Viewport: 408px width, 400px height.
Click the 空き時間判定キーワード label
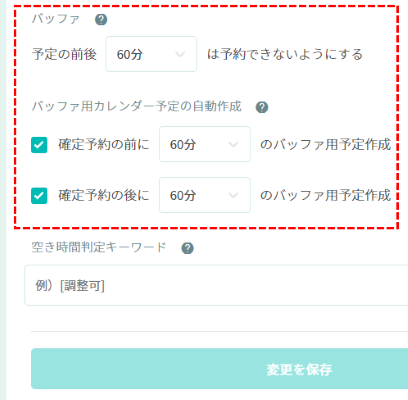coord(99,248)
